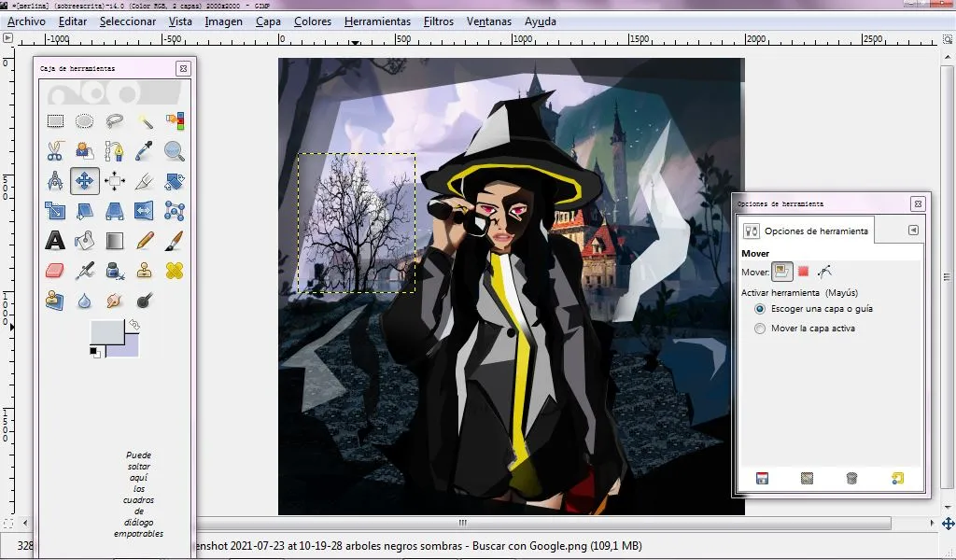Viewport: 956px width, 560px height.
Task: Reset tool options to default values
Action: pos(897,479)
